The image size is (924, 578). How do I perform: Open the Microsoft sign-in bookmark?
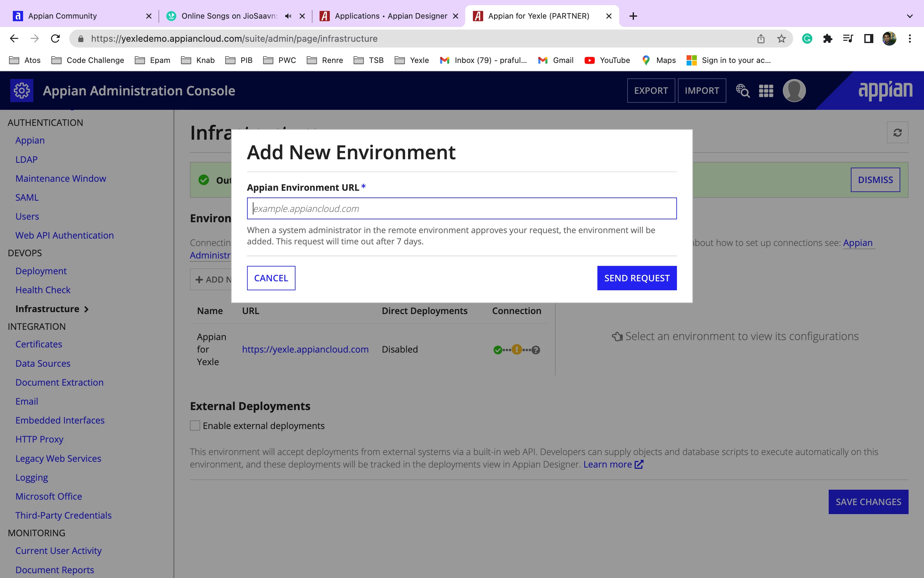pyautogui.click(x=729, y=60)
